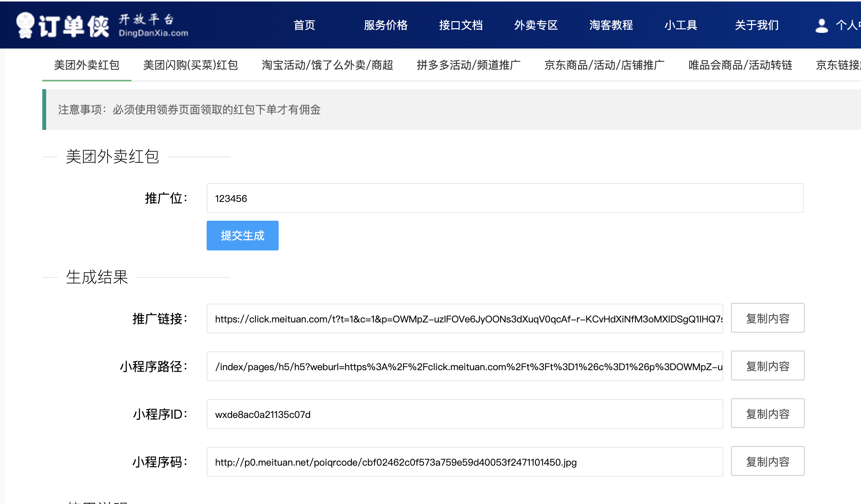
Task: Go to 首页 in the top navigation
Action: pyautogui.click(x=304, y=25)
